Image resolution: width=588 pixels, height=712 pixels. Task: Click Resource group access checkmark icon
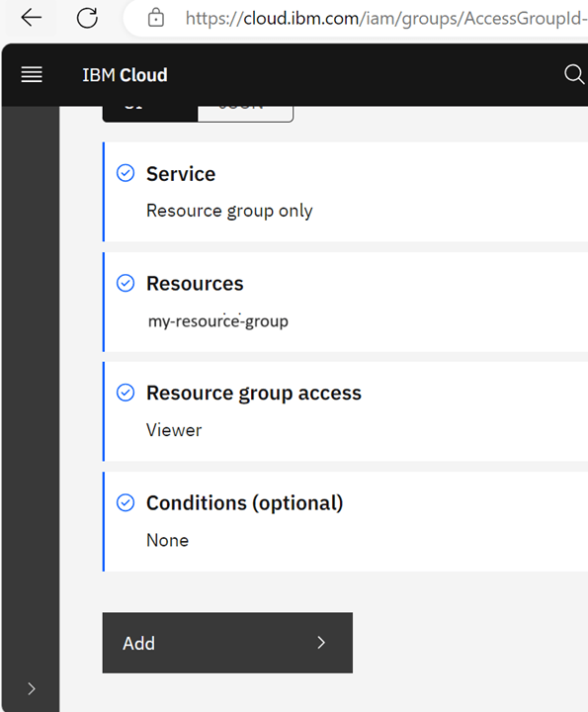pos(126,393)
